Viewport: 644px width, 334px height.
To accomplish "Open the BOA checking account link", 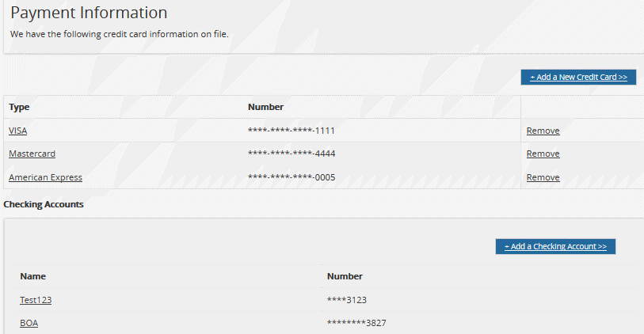I will coord(29,323).
